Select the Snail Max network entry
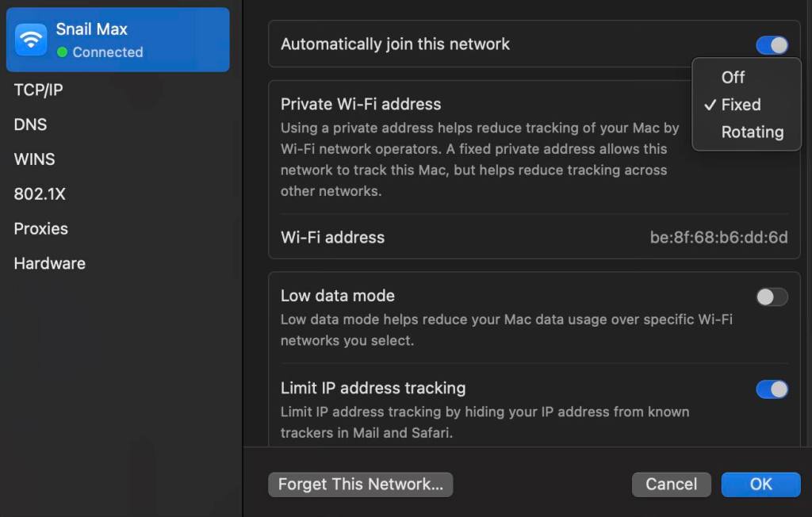 pos(117,40)
